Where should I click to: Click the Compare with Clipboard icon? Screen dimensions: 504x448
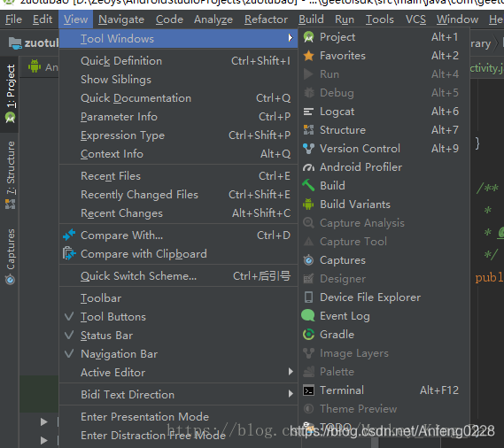[x=69, y=253]
